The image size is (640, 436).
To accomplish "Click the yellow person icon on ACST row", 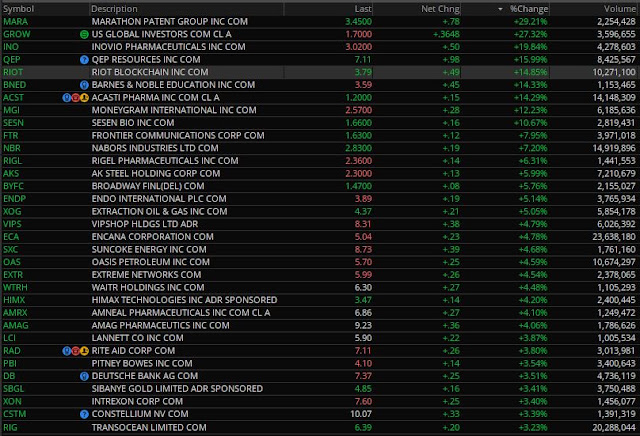I will 84,98.
